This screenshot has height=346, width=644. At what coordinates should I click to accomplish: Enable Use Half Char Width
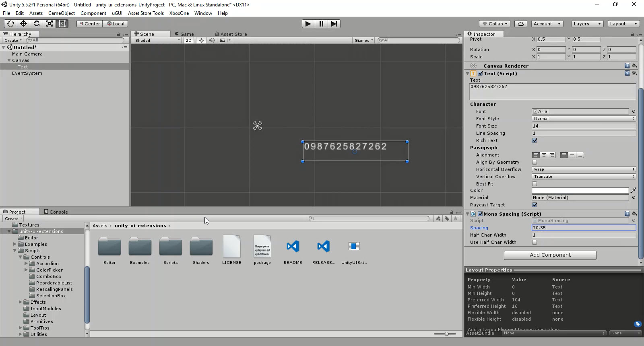point(535,242)
